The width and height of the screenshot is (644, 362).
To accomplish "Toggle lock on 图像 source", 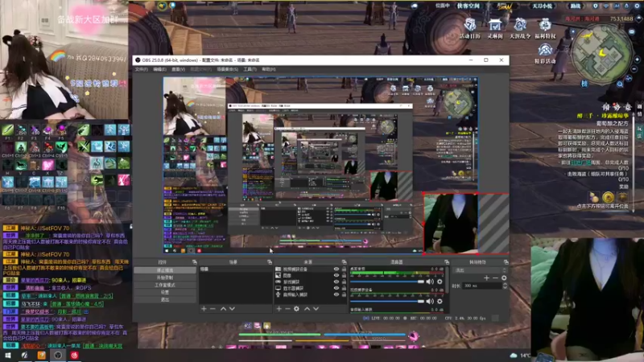I will coord(344,275).
